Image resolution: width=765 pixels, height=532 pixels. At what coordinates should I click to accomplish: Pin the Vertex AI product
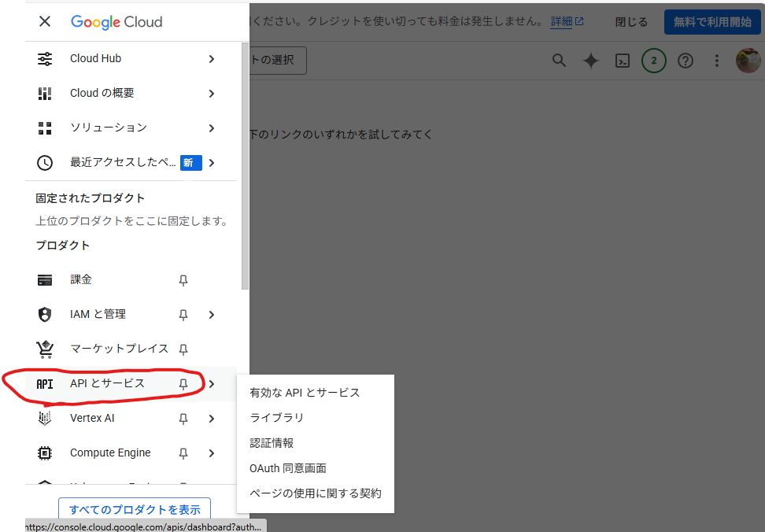183,419
